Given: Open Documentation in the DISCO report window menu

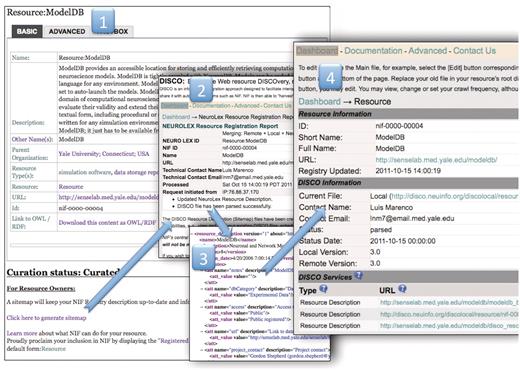Looking at the screenshot, I should point(211,106).
